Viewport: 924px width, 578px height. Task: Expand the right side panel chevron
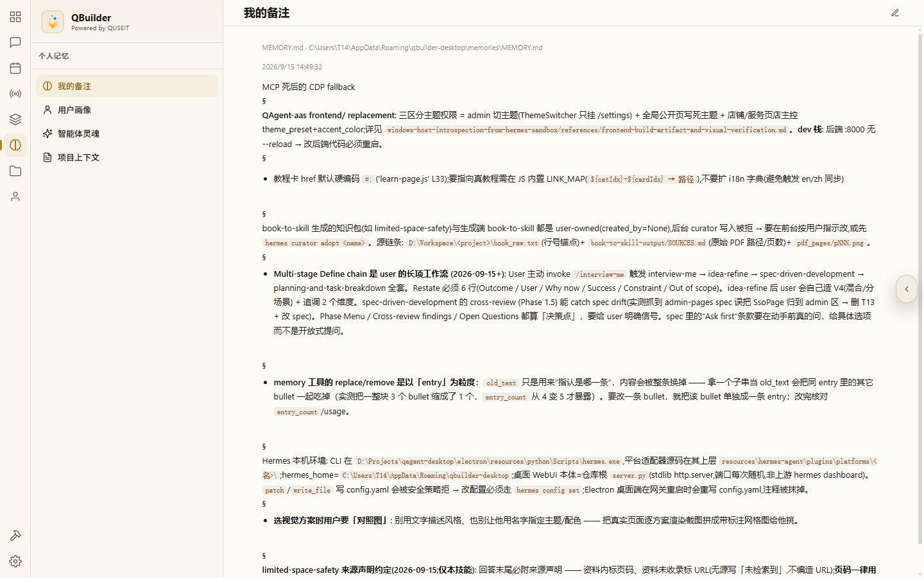[x=907, y=289]
